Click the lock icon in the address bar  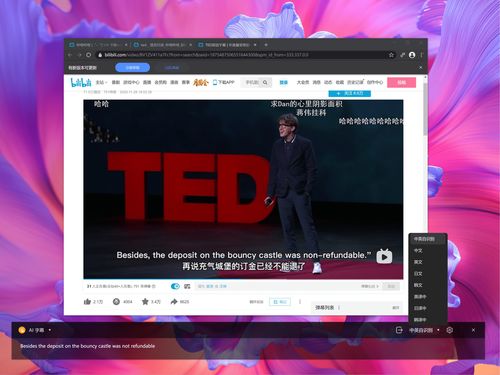pyautogui.click(x=100, y=55)
